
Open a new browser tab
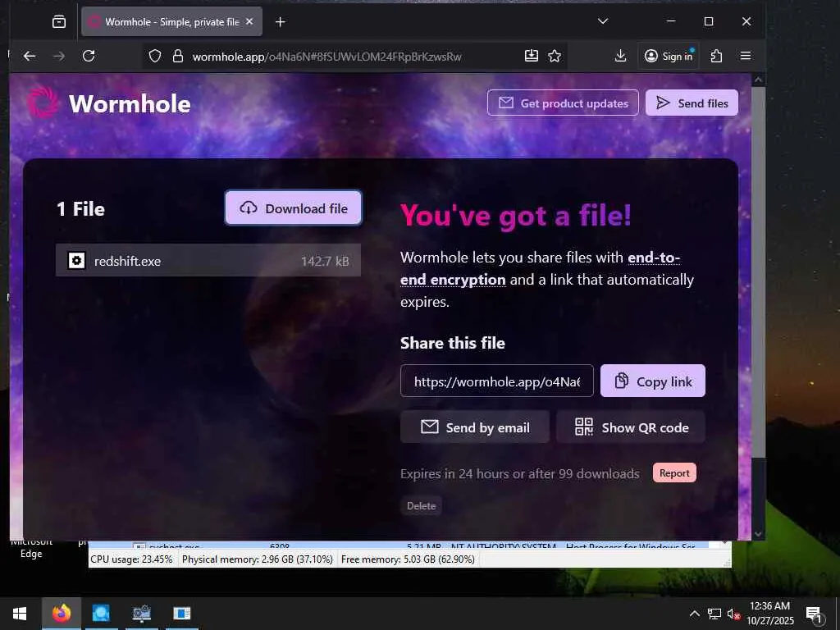pyautogui.click(x=281, y=21)
